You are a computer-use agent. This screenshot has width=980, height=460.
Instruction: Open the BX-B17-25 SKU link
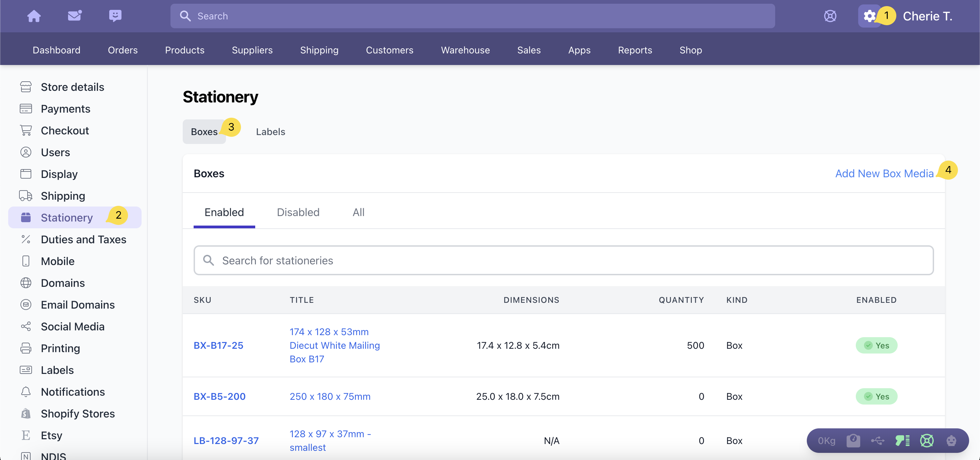[x=218, y=345]
